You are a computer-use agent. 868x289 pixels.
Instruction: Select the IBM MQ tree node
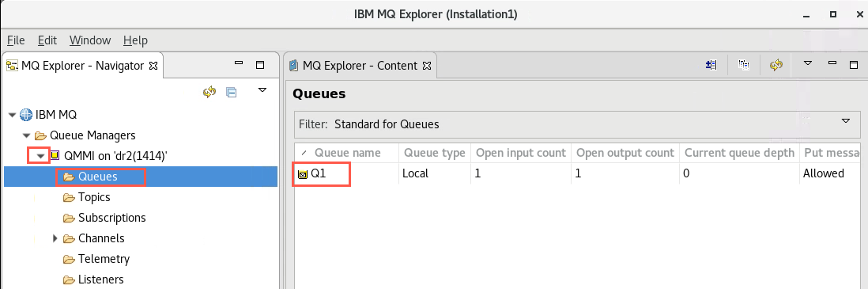[x=56, y=115]
